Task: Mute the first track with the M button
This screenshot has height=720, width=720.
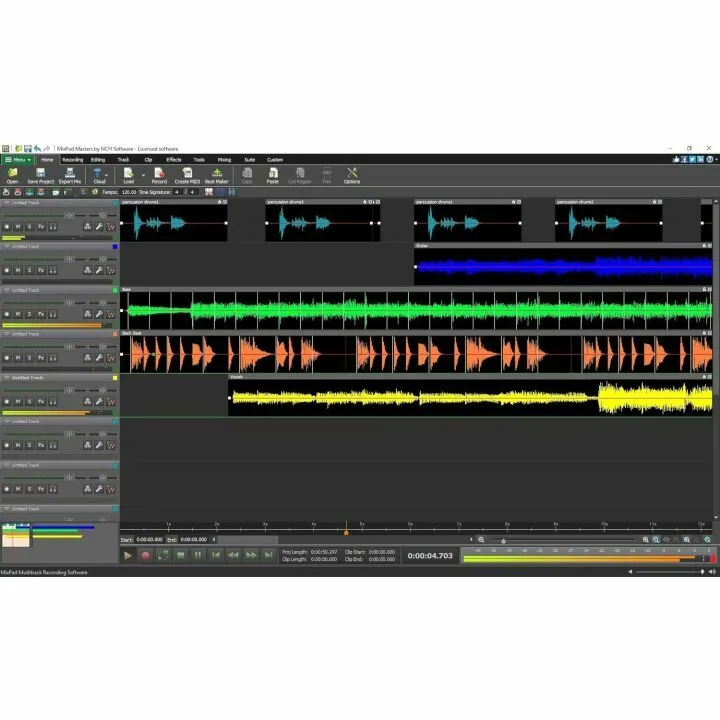Action: [18, 226]
